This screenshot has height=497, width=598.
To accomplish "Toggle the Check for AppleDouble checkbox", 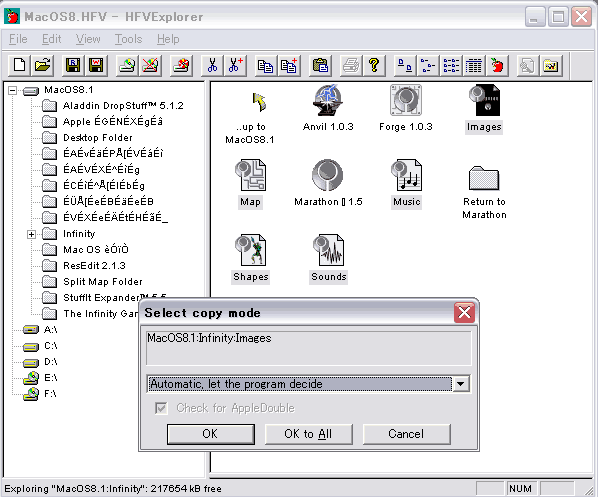I will pyautogui.click(x=161, y=408).
